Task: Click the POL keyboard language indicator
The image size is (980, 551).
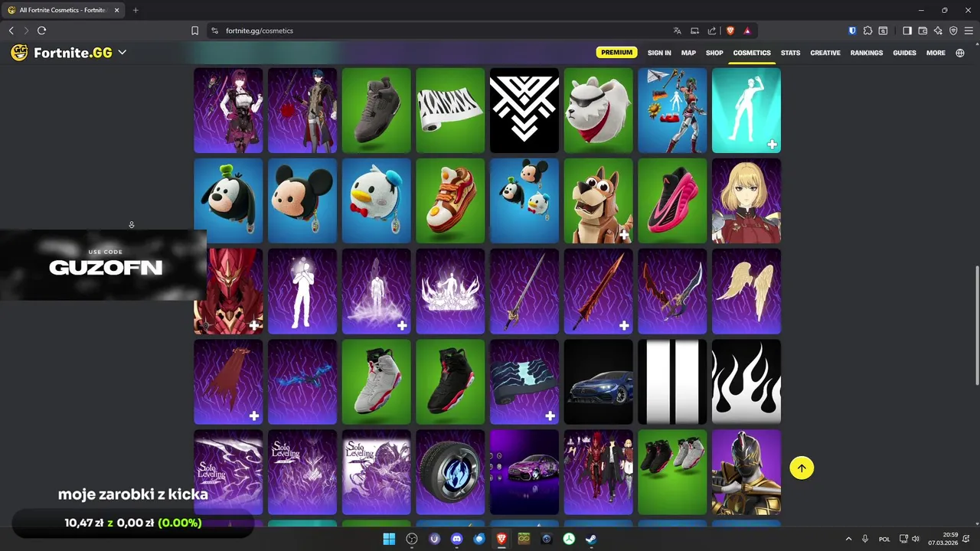Action: [884, 539]
